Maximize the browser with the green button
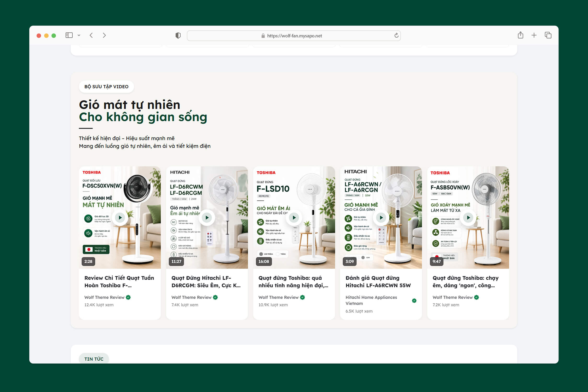Screen dimensions: 588x392 [54, 36]
